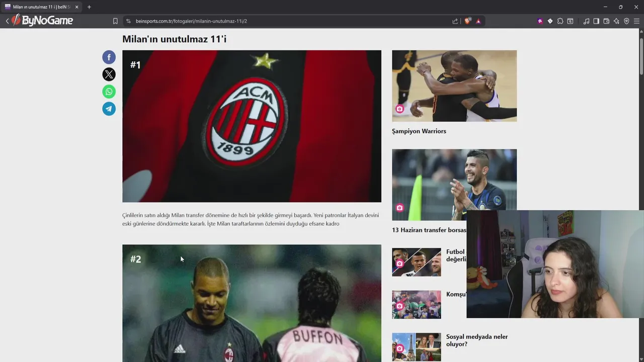Open the browser hamburger main menu
This screenshot has width=644, height=362.
[636, 21]
